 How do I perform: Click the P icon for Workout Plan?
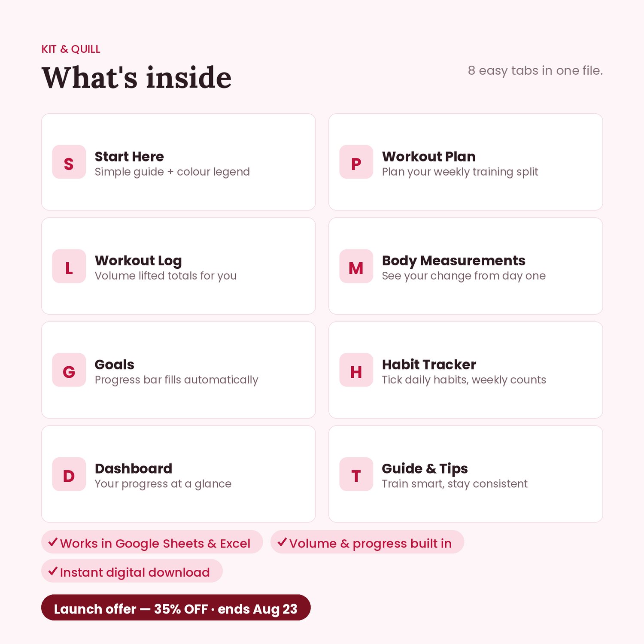(356, 162)
